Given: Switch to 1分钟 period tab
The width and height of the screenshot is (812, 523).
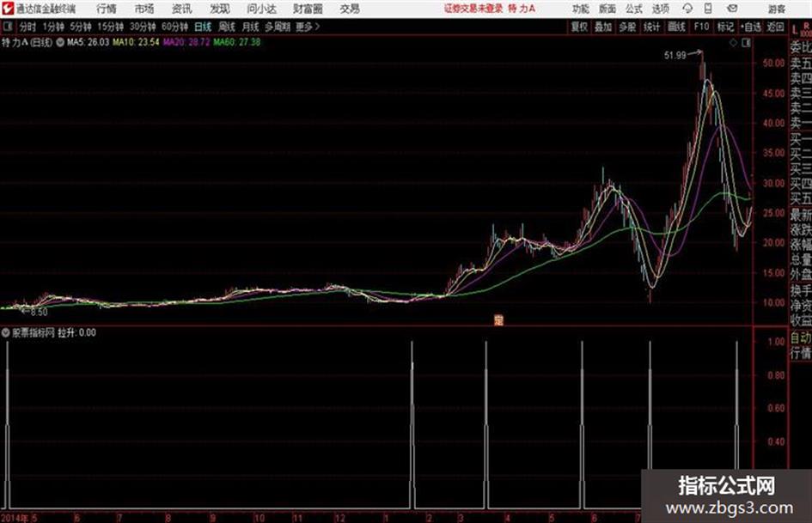Looking at the screenshot, I should (53, 27).
